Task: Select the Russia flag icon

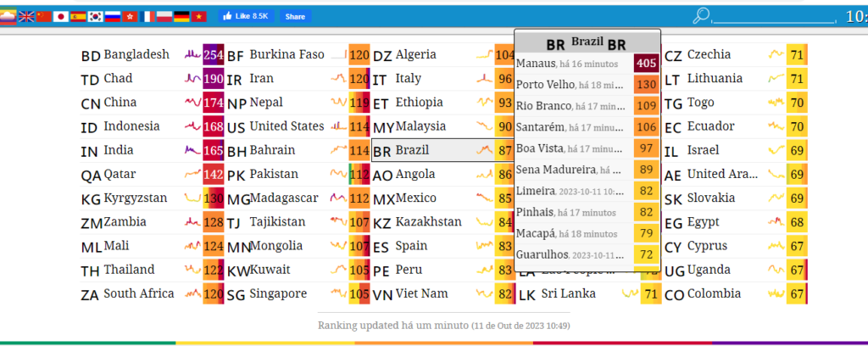Action: coord(113,16)
